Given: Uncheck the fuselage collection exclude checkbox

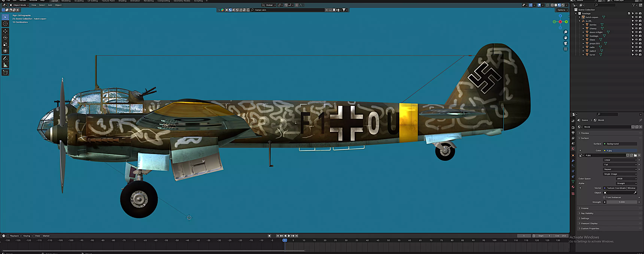Looking at the screenshot, I should pyautogui.click(x=629, y=13).
